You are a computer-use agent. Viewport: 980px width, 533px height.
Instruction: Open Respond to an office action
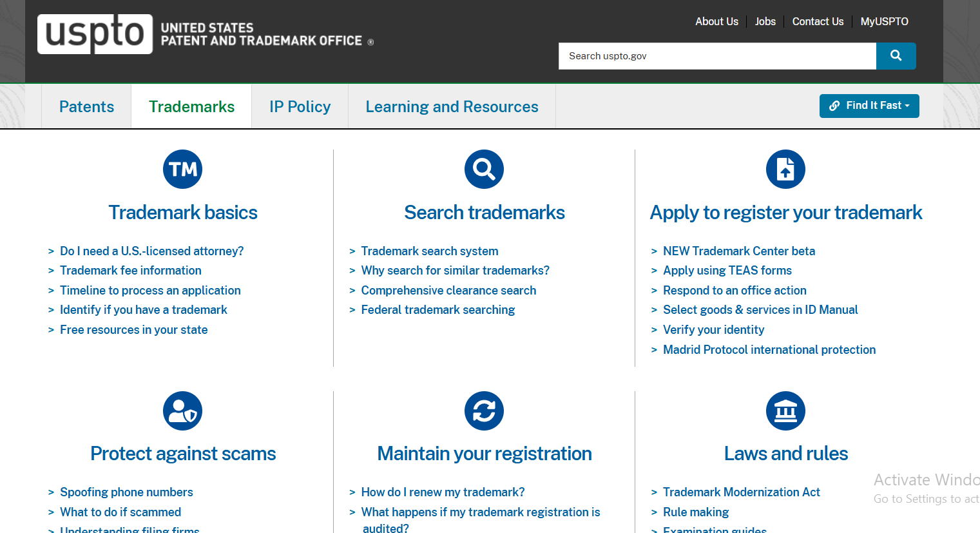[x=735, y=291]
